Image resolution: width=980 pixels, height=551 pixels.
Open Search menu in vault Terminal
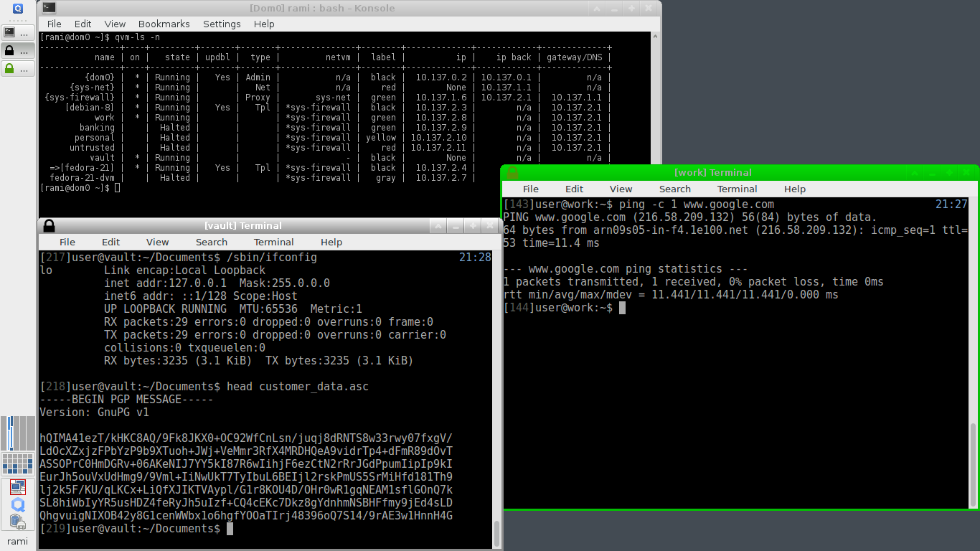(x=211, y=242)
